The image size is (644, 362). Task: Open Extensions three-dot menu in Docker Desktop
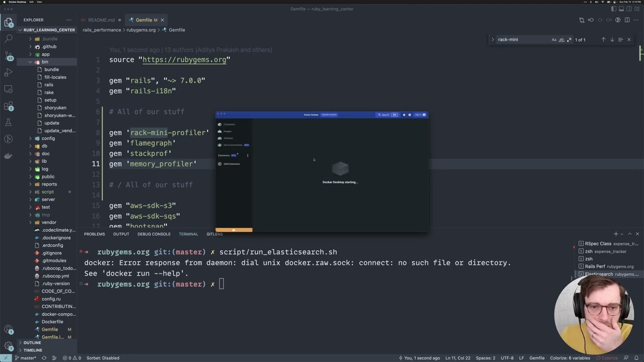pos(248,155)
